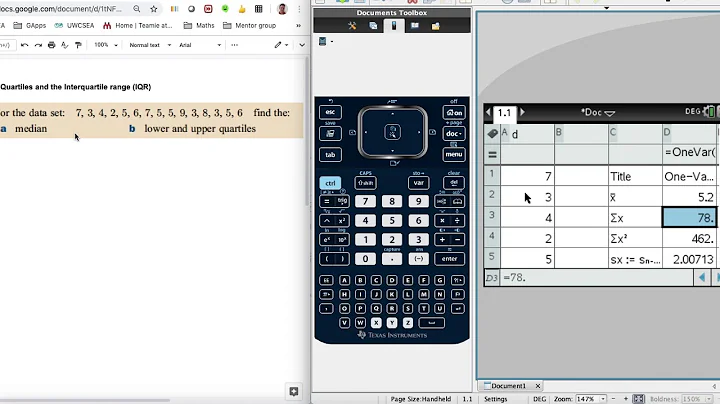
Task: Click the template key on calculator keypad
Action: point(441,201)
